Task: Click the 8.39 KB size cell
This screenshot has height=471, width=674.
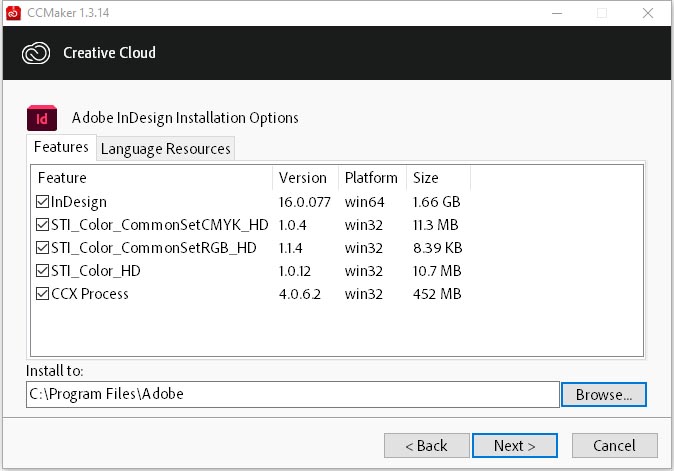Action: click(x=437, y=248)
